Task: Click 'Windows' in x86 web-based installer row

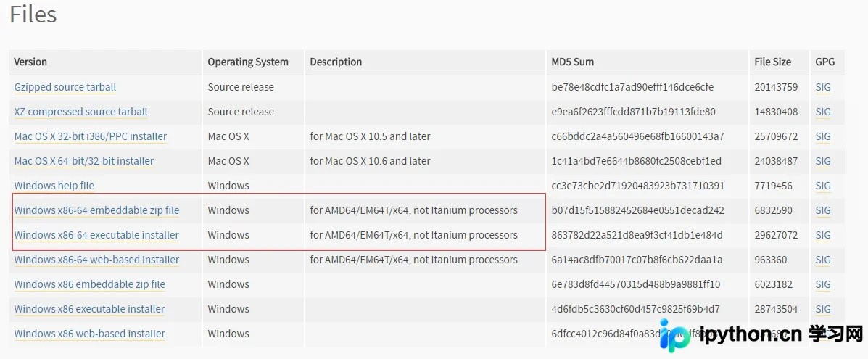Action: coord(228,334)
